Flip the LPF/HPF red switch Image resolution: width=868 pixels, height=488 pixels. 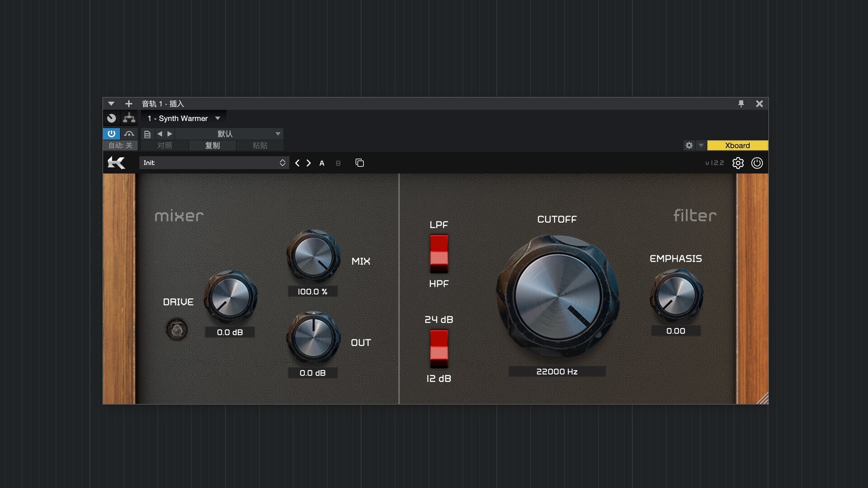tap(439, 253)
